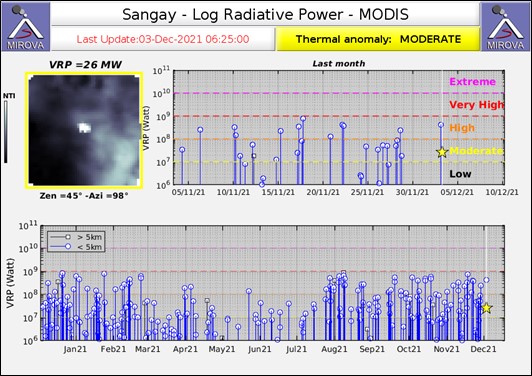Screen dimensions: 532x376
Task: Click the VRP =26 MW heading
Action: pos(85,64)
